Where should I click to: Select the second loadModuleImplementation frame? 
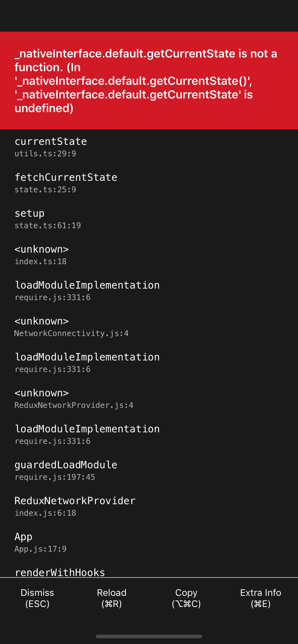87,357
